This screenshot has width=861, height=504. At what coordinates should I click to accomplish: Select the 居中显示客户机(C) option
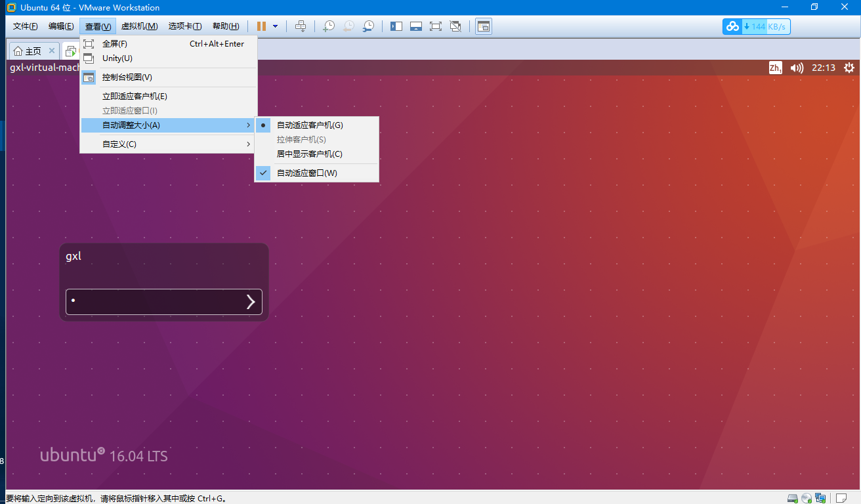coord(317,154)
